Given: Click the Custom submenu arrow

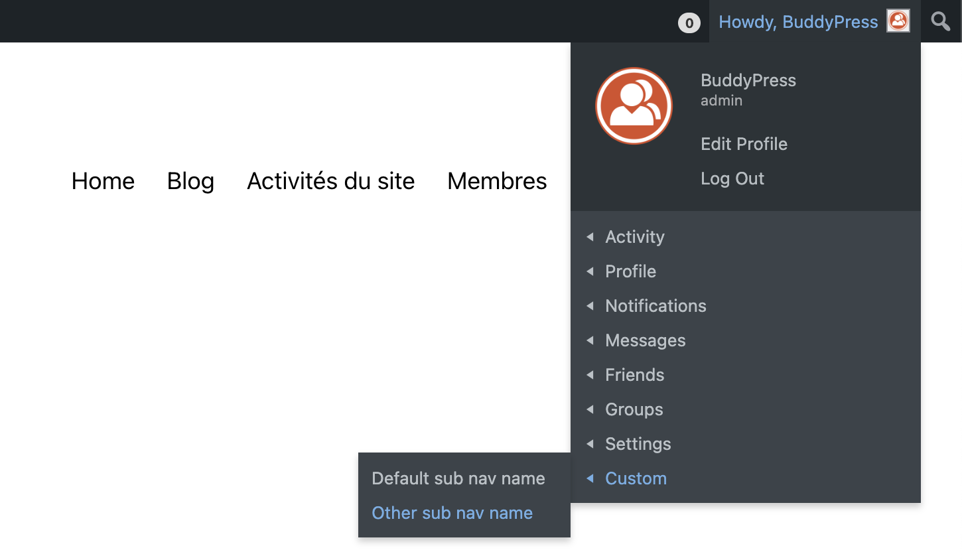Looking at the screenshot, I should point(590,478).
